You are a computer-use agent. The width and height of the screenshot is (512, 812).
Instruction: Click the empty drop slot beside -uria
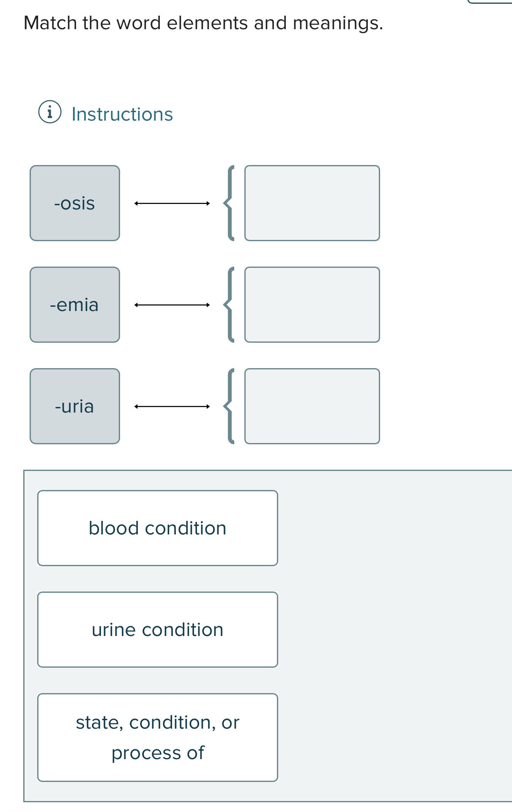pyautogui.click(x=312, y=405)
